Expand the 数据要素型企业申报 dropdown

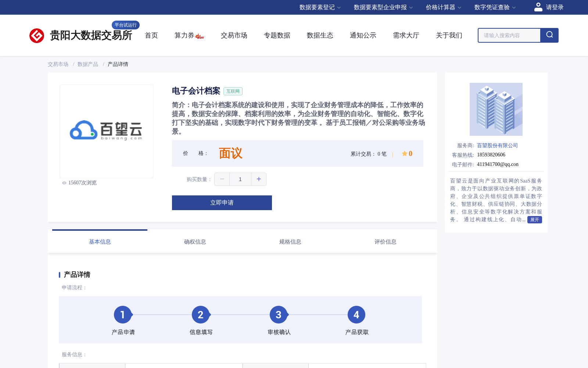[x=383, y=7]
